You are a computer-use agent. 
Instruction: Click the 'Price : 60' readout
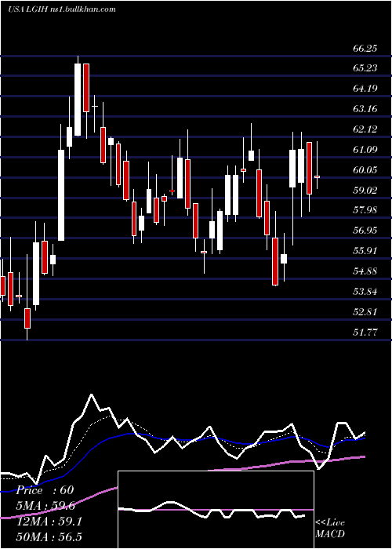[x=45, y=490]
